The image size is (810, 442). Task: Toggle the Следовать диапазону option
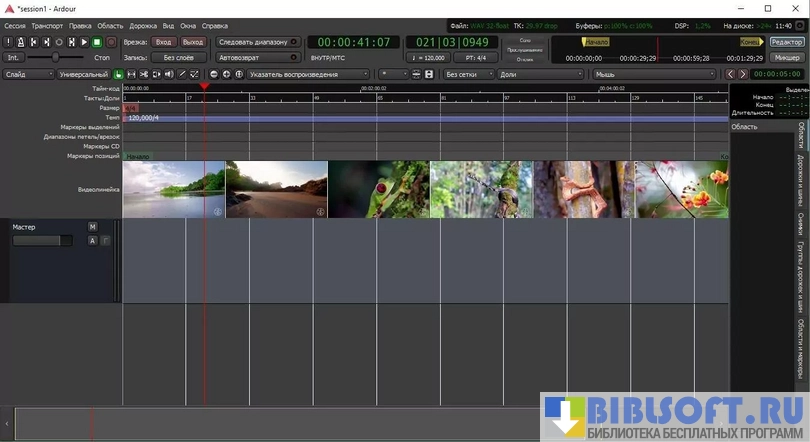coord(257,42)
